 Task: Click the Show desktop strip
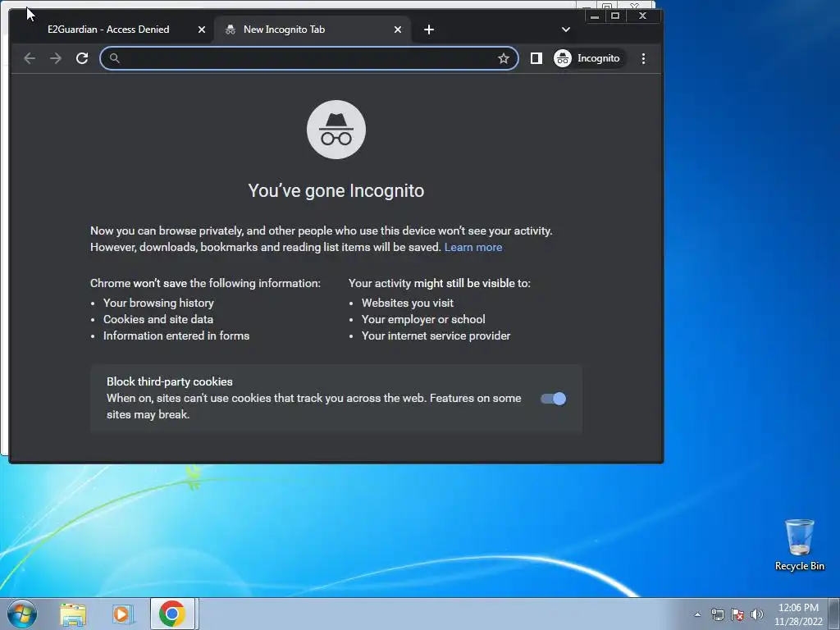(834, 614)
